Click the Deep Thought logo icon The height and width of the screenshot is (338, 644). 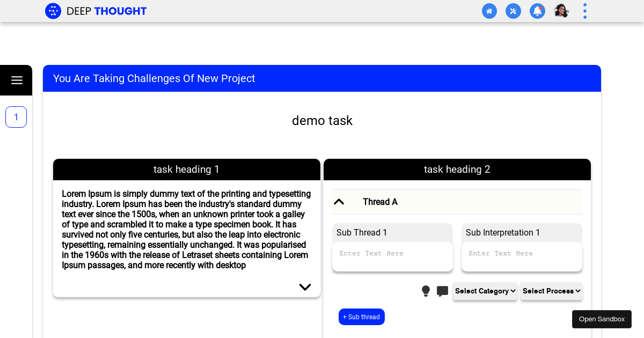(53, 11)
